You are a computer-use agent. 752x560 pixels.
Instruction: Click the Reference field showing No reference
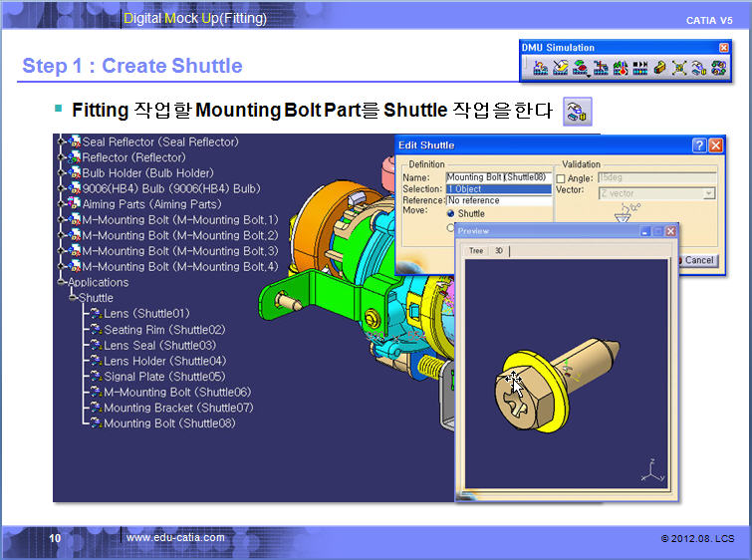tap(497, 200)
